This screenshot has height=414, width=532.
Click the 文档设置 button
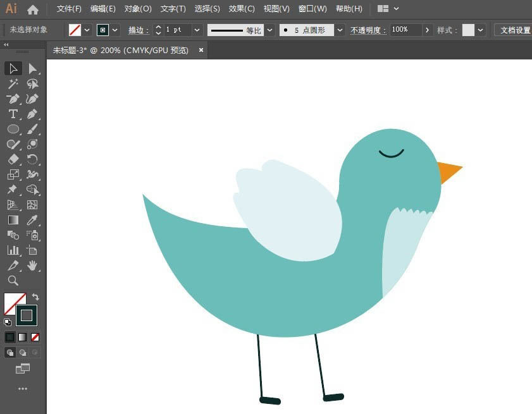(514, 30)
